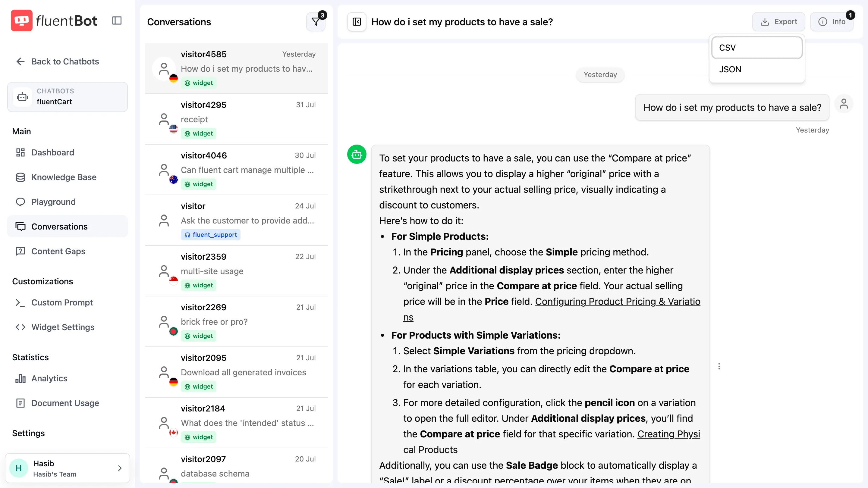Open the Analytics page
868x488 pixels.
[68, 378]
